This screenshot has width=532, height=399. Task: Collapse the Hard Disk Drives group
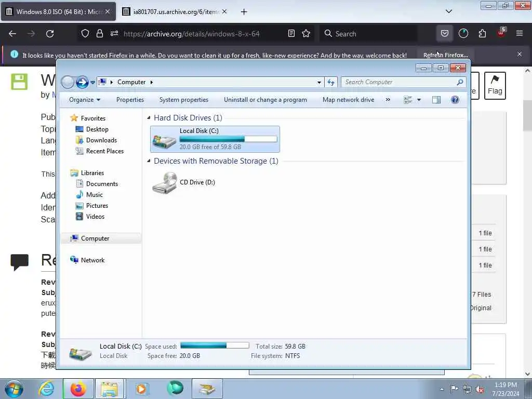[149, 118]
